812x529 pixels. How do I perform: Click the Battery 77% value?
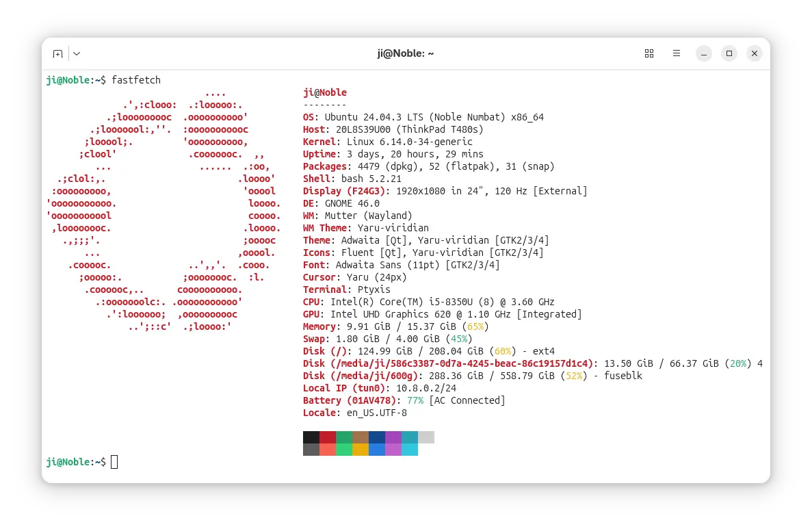415,400
